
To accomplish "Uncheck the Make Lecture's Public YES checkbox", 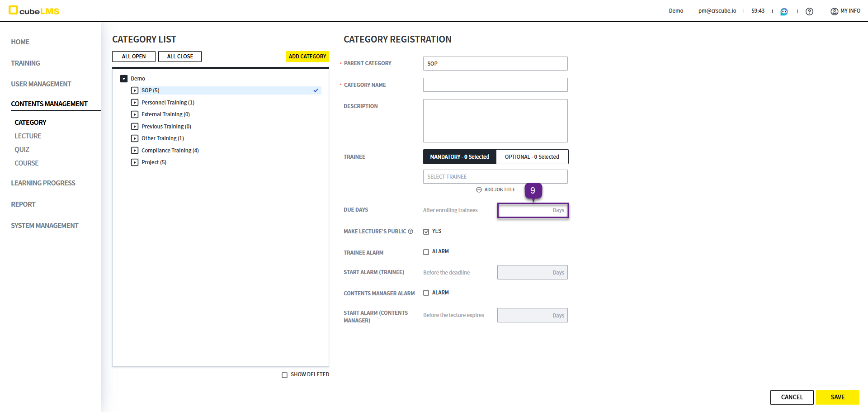I will click(426, 232).
